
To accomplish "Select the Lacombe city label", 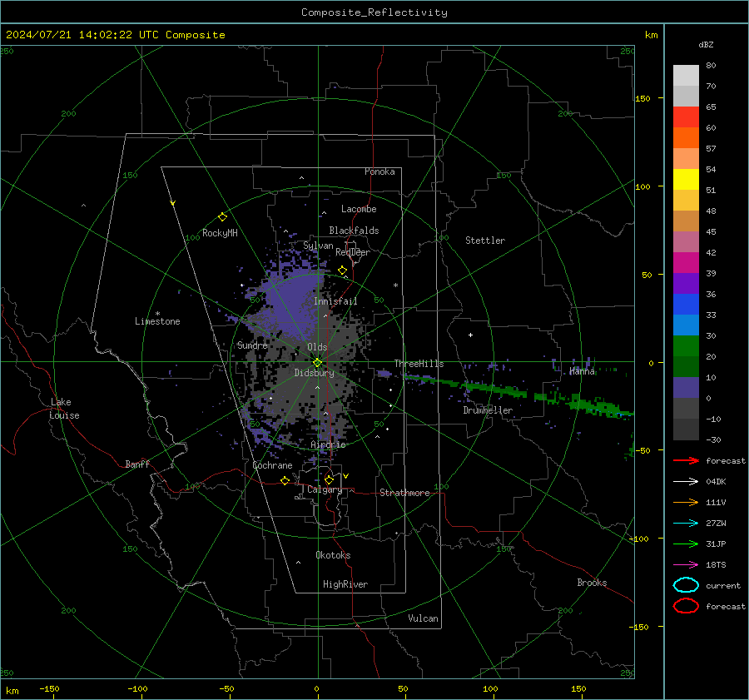I will click(359, 209).
